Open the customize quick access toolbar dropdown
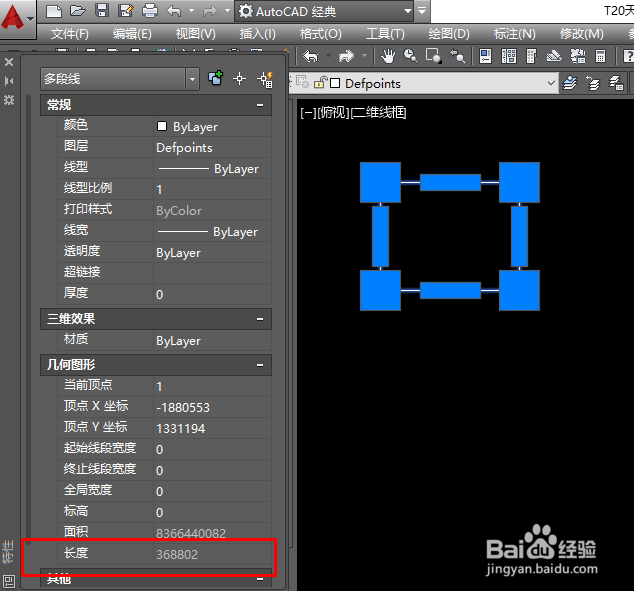Image resolution: width=634 pixels, height=591 pixels. [422, 11]
